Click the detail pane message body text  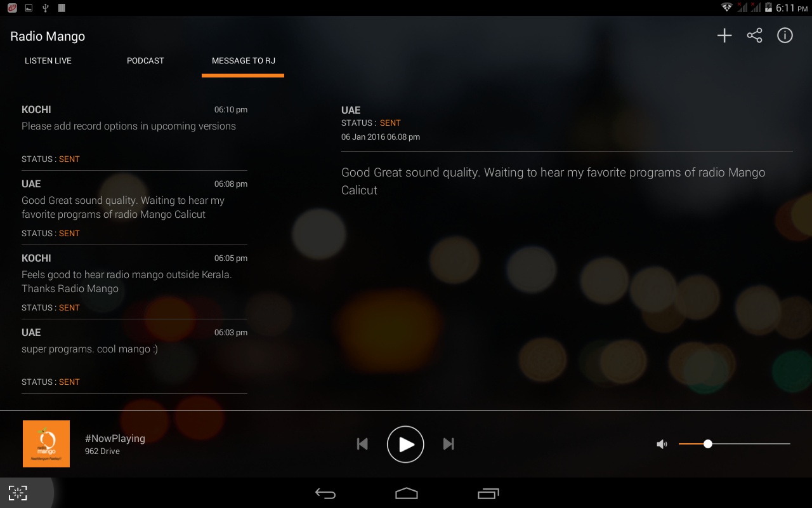click(x=553, y=181)
